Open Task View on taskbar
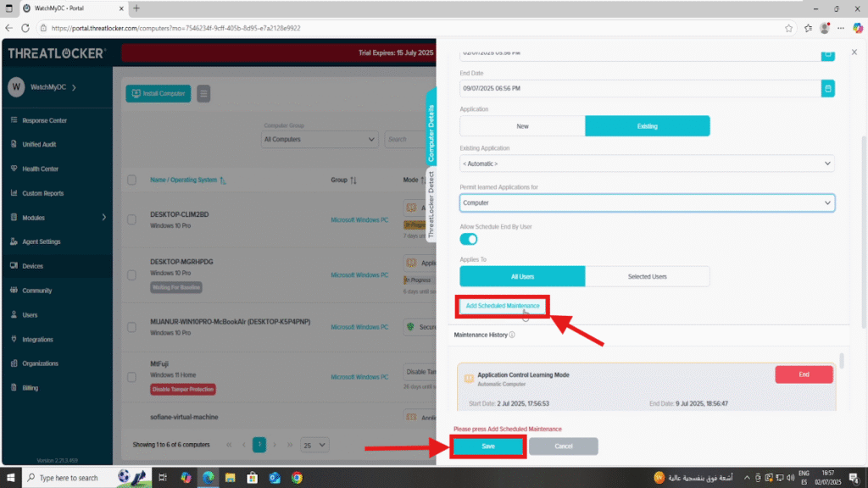 [163, 478]
